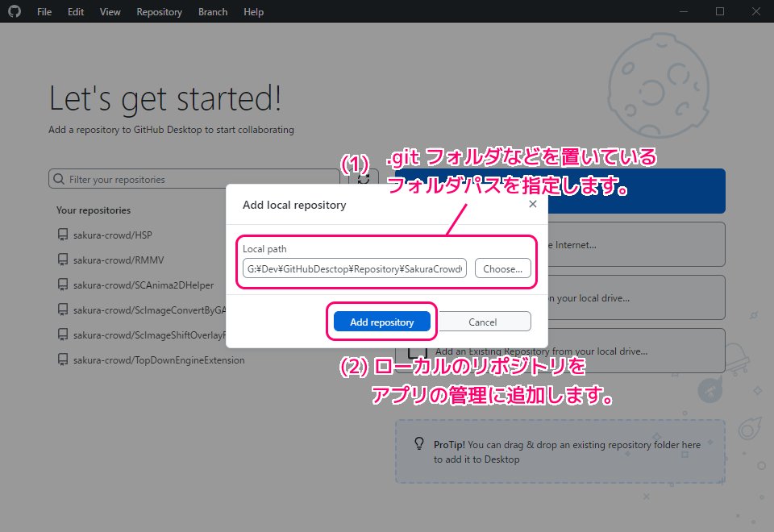This screenshot has width=774, height=532.
Task: Click the repository icon beside ScImageShiftOverlay
Action: click(63, 335)
